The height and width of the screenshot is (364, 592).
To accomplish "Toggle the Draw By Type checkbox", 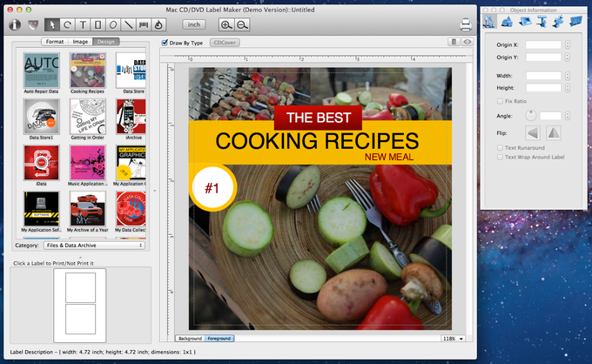I will tap(165, 43).
